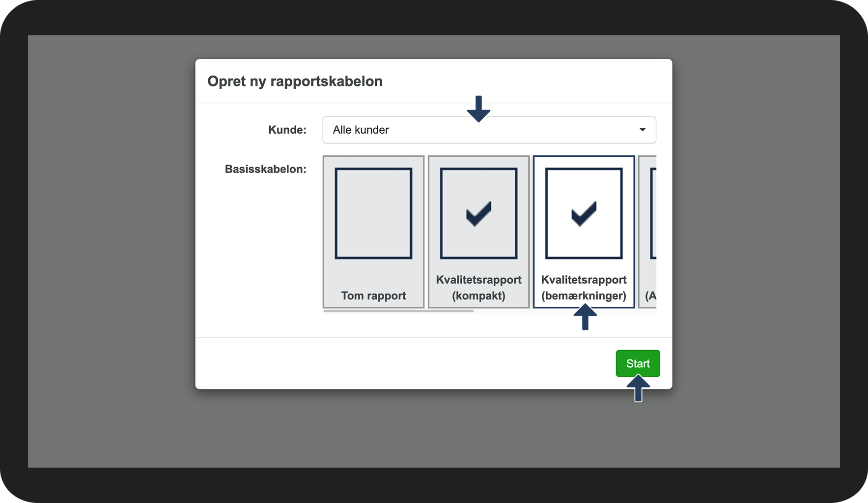The height and width of the screenshot is (503, 868).
Task: Click the Kunde dropdown caret arrow
Action: (x=643, y=130)
